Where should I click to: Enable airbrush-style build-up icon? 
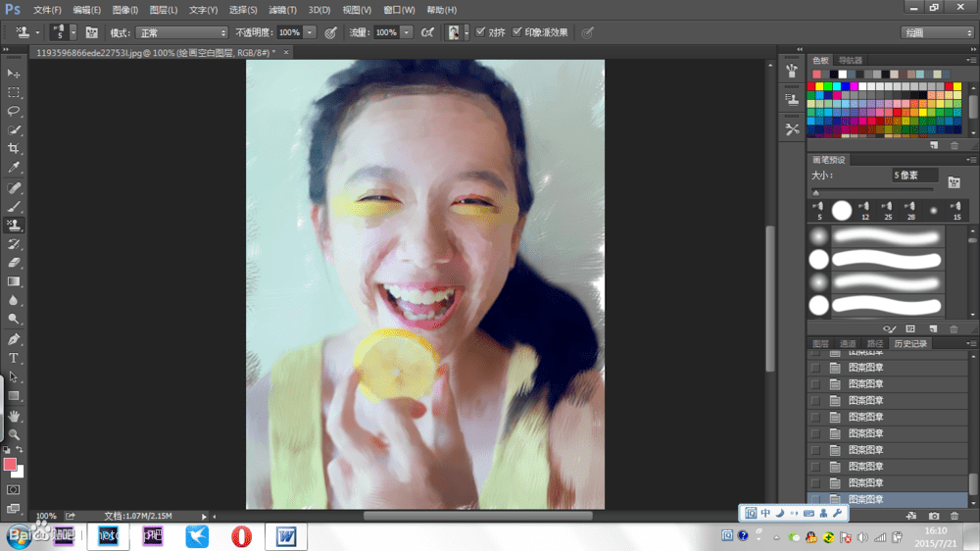tap(427, 32)
